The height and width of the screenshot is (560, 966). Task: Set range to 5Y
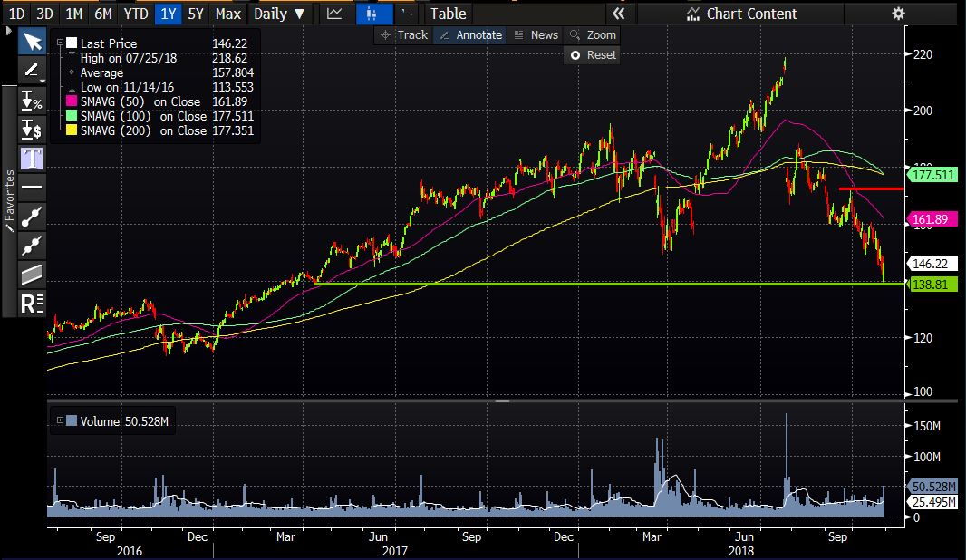(196, 14)
